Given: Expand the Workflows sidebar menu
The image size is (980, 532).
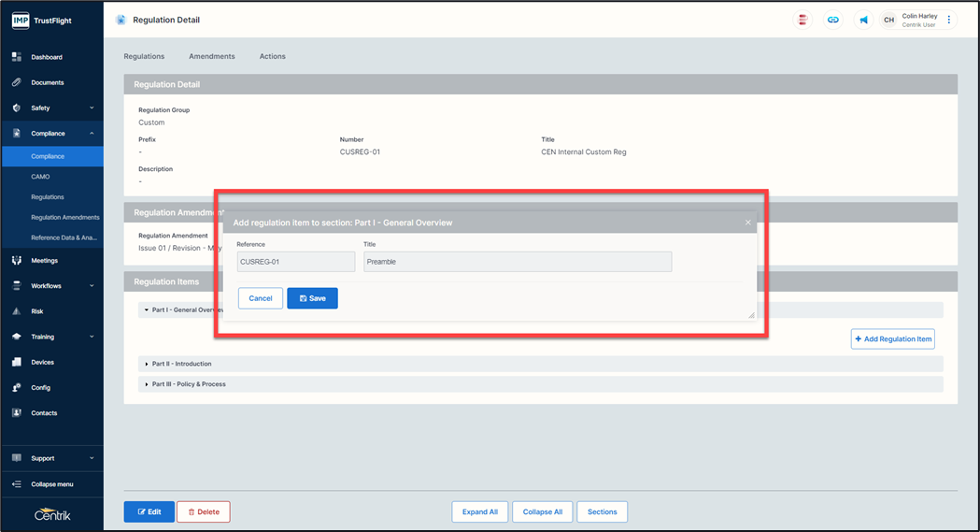Looking at the screenshot, I should tap(92, 286).
